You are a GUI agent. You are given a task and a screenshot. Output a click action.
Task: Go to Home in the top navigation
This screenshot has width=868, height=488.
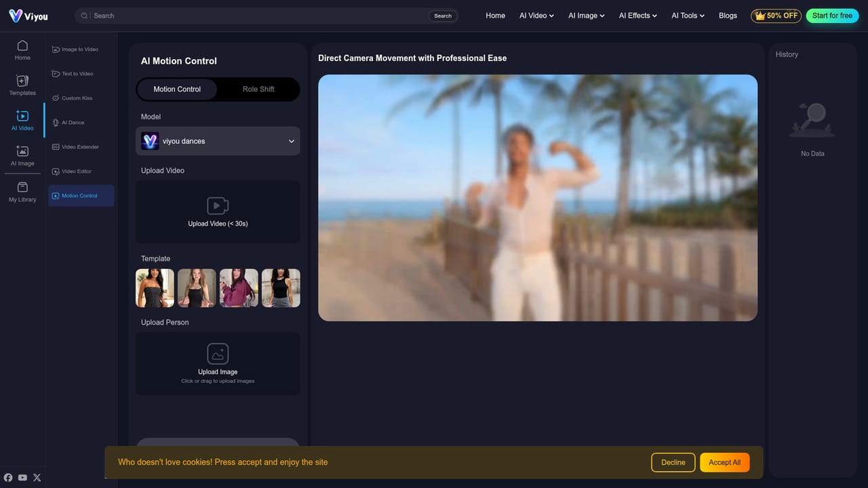(495, 16)
